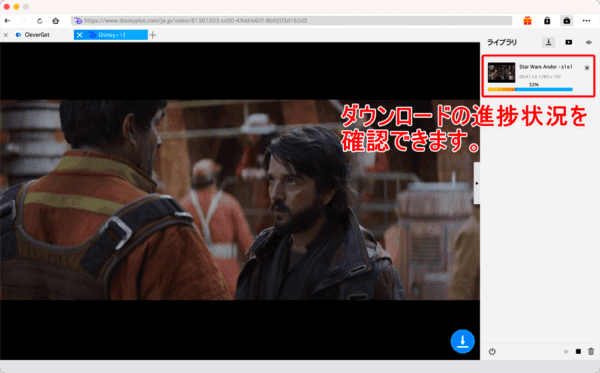Image resolution: width=600 pixels, height=373 pixels.
Task: Click the 32% download progress bar
Action: pyautogui.click(x=530, y=89)
